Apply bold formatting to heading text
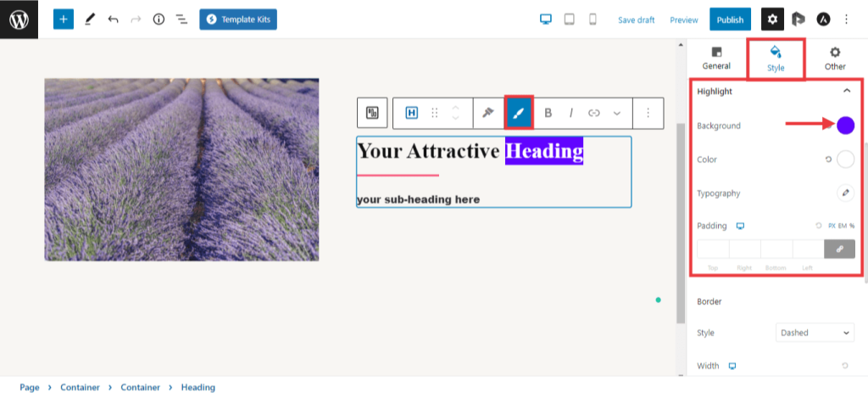The image size is (868, 398). [x=548, y=113]
